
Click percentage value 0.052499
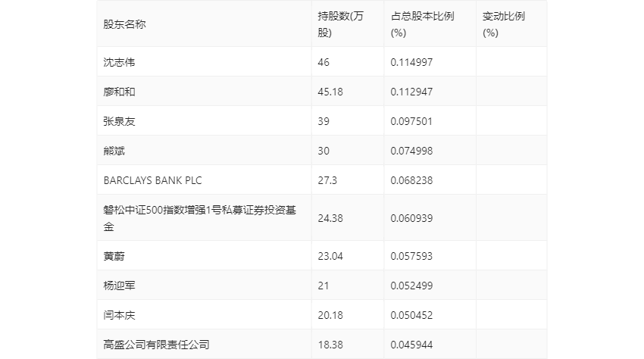click(x=411, y=286)
